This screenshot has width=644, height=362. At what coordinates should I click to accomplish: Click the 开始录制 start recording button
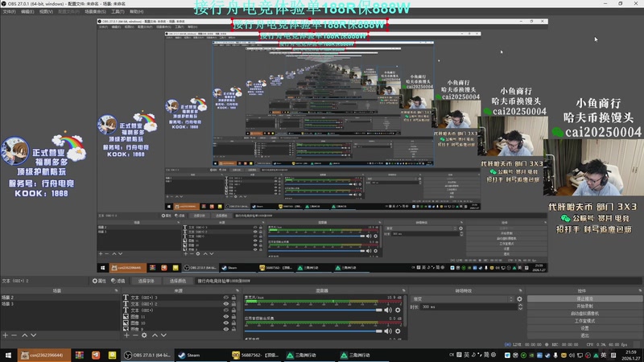pyautogui.click(x=585, y=306)
